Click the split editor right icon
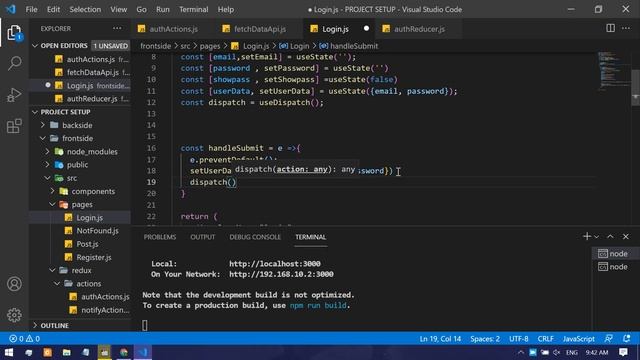640x360 pixels. tap(610, 28)
